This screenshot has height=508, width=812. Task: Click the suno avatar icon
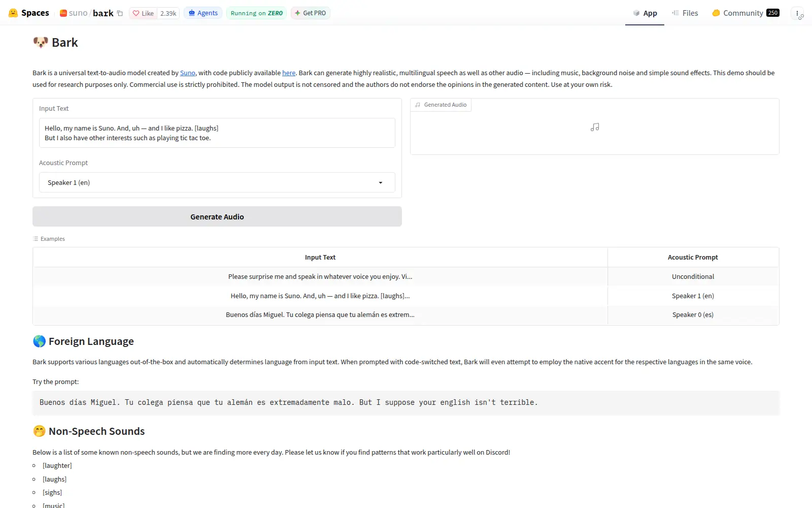[x=63, y=13]
